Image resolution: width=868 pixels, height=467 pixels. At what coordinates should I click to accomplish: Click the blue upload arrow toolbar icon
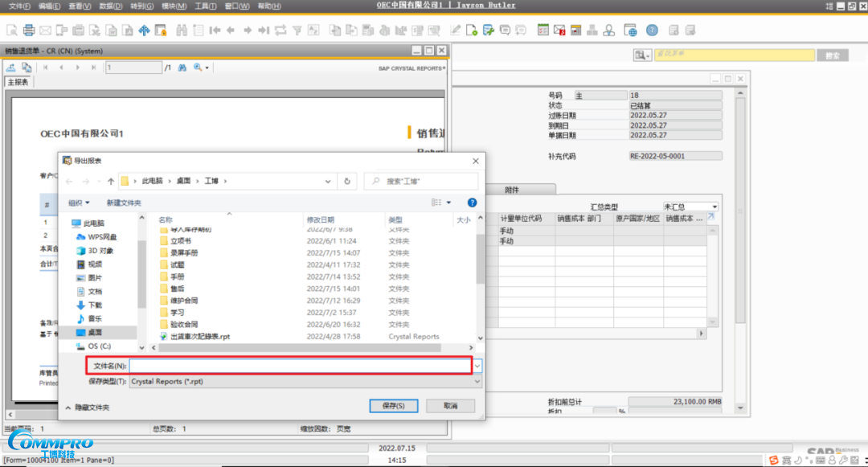point(144,31)
